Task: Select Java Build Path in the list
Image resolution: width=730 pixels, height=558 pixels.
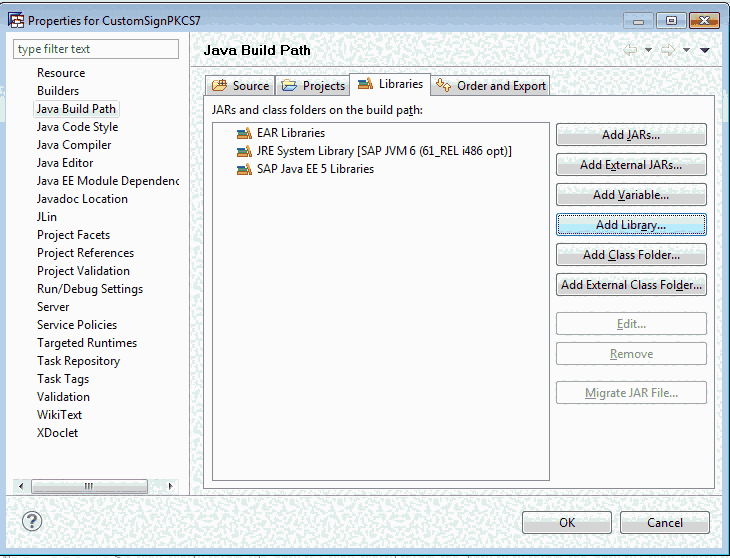Action: click(x=76, y=109)
